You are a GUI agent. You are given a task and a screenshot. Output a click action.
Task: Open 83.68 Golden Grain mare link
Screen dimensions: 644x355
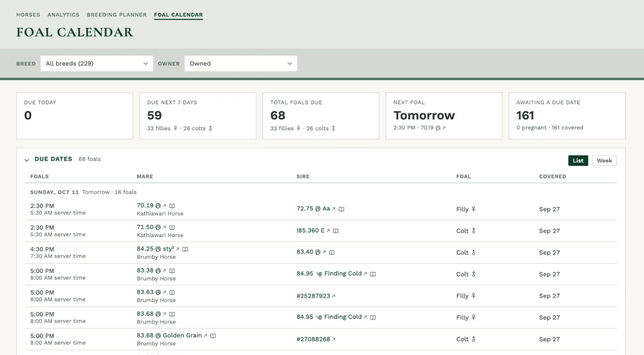pos(172,335)
